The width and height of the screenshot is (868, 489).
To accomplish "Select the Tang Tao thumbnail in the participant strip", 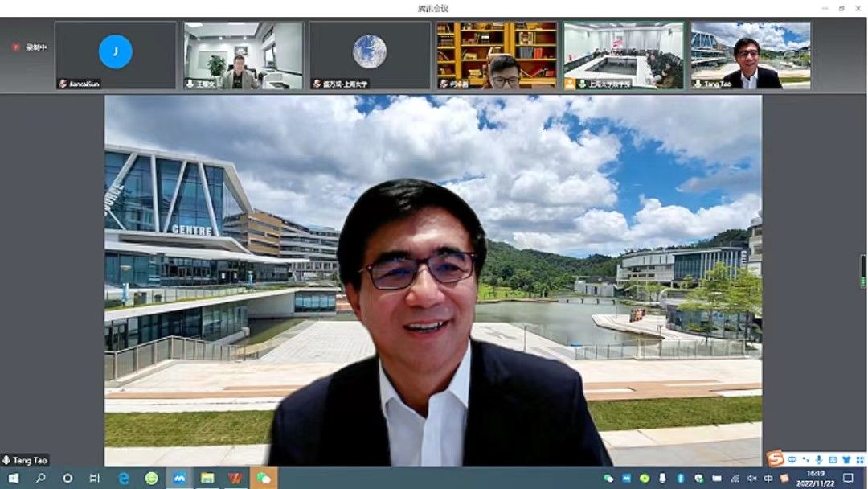I will 751,55.
